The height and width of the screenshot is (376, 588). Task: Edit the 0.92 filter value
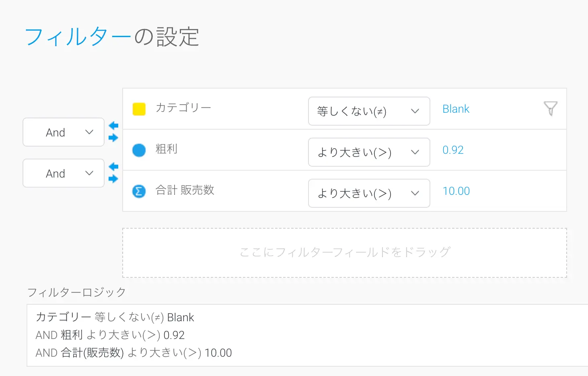pos(453,150)
